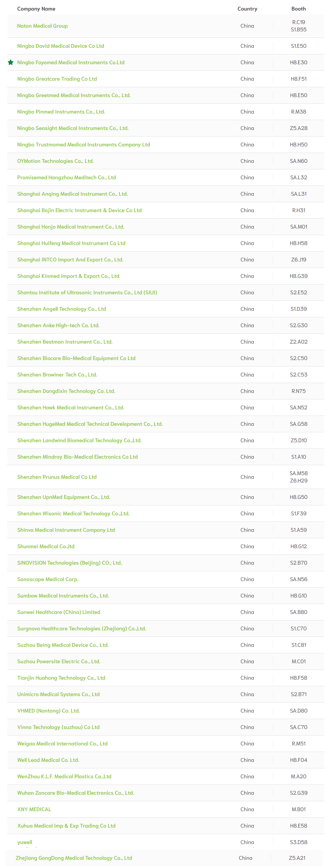Open Shenzhen Wisonic Medical Technology link
334x868 pixels.
[x=73, y=514]
